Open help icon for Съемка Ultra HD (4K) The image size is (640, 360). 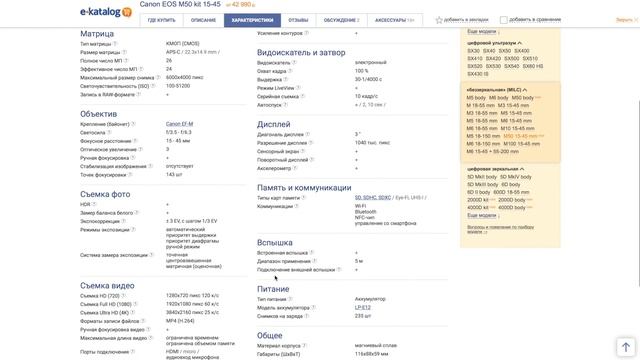(133, 313)
